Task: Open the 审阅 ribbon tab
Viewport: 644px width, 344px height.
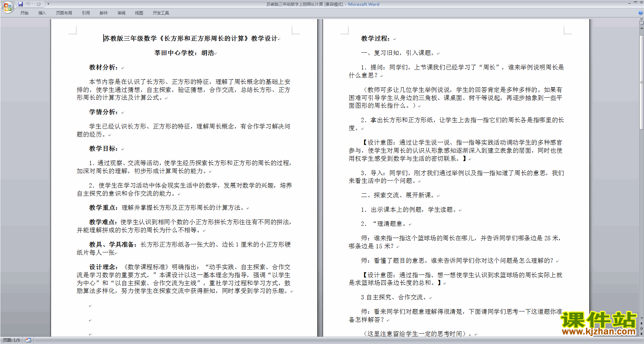Action: 121,13
